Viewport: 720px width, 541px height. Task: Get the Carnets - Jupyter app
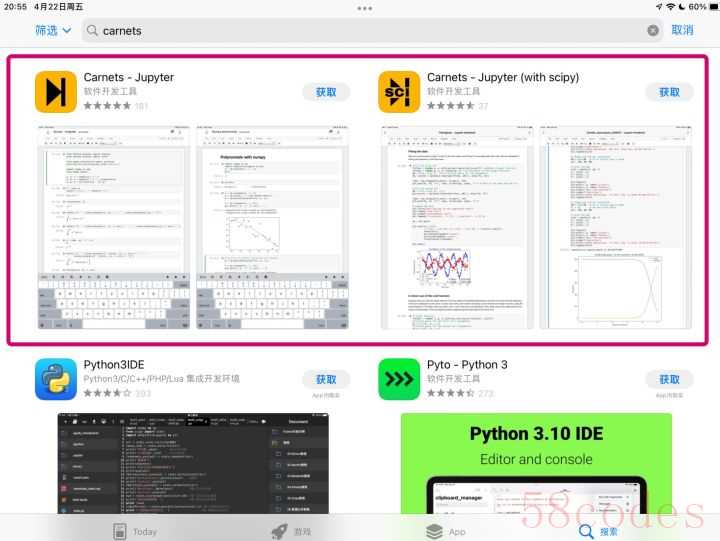pyautogui.click(x=326, y=92)
